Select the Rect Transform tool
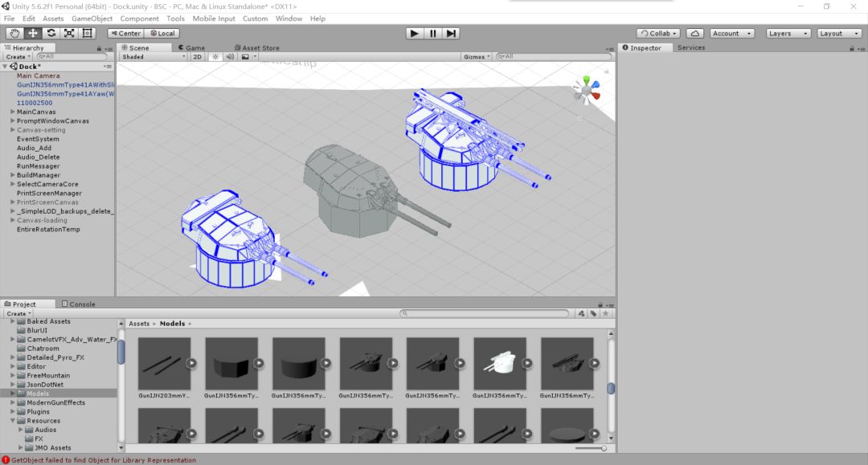 (88, 33)
